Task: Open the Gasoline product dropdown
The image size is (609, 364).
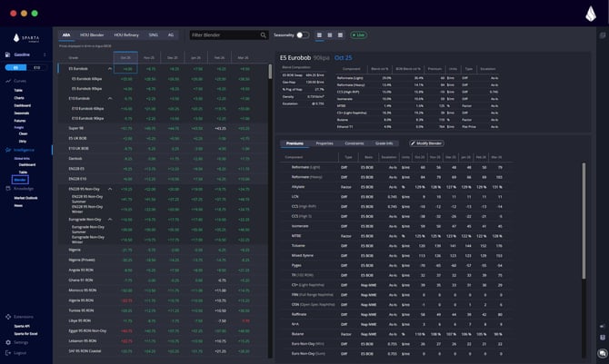Action: click(47, 55)
